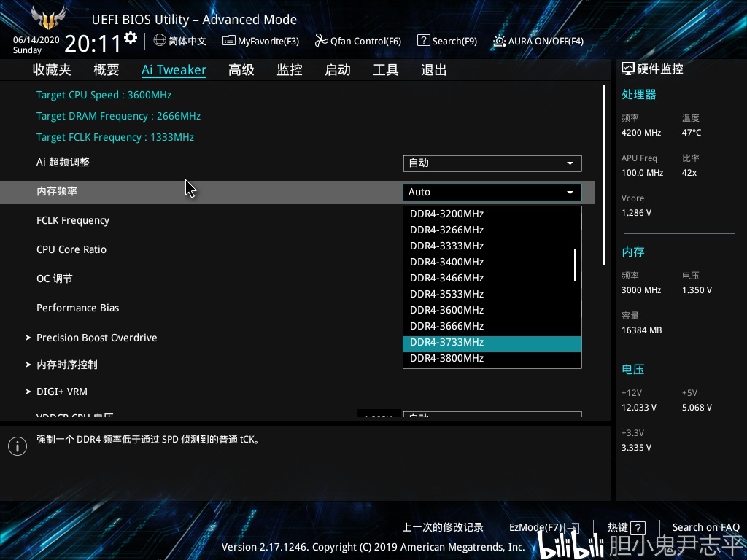
Task: Click the info icon in the help panel
Action: (18, 446)
